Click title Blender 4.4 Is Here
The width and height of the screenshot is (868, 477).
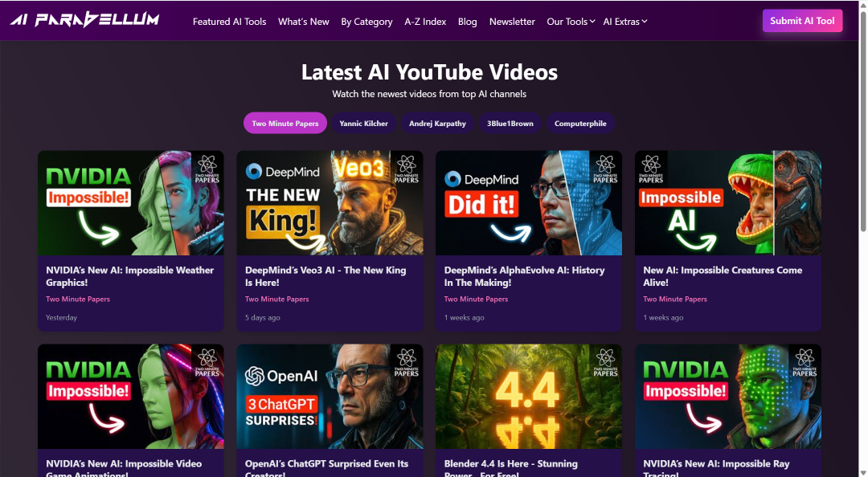[510, 467]
